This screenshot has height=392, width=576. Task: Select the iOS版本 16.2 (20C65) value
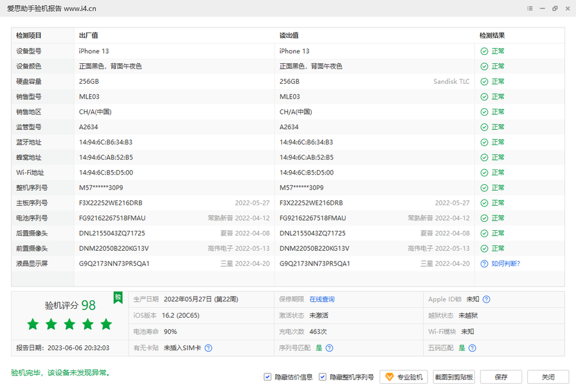[x=180, y=316]
